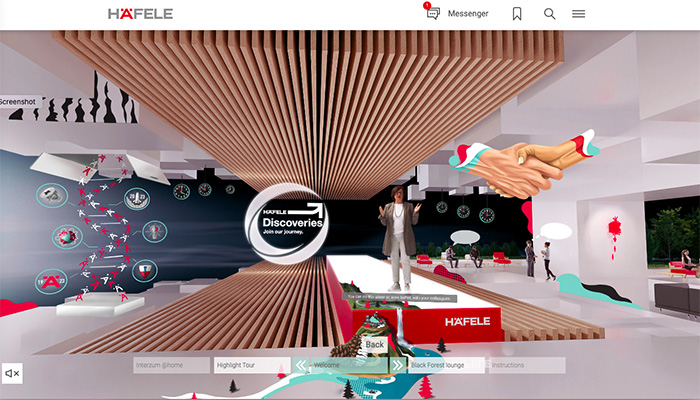
Task: Go to previous stop with double-left arrows
Action: [301, 365]
